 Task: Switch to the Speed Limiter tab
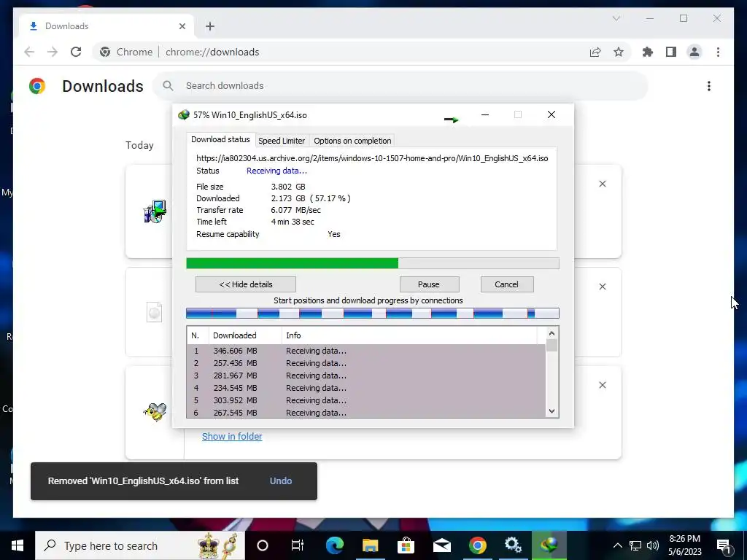pos(282,141)
